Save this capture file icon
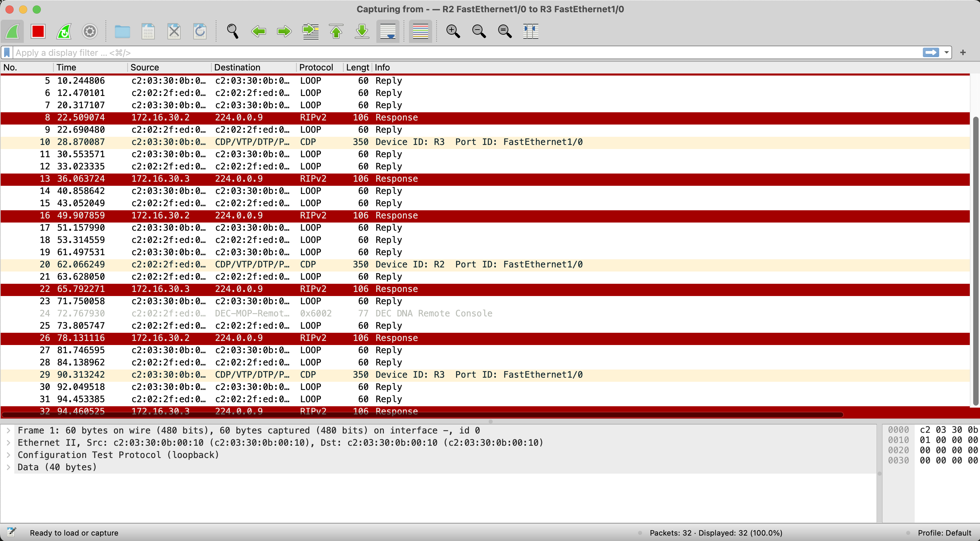This screenshot has width=980, height=541. [148, 31]
